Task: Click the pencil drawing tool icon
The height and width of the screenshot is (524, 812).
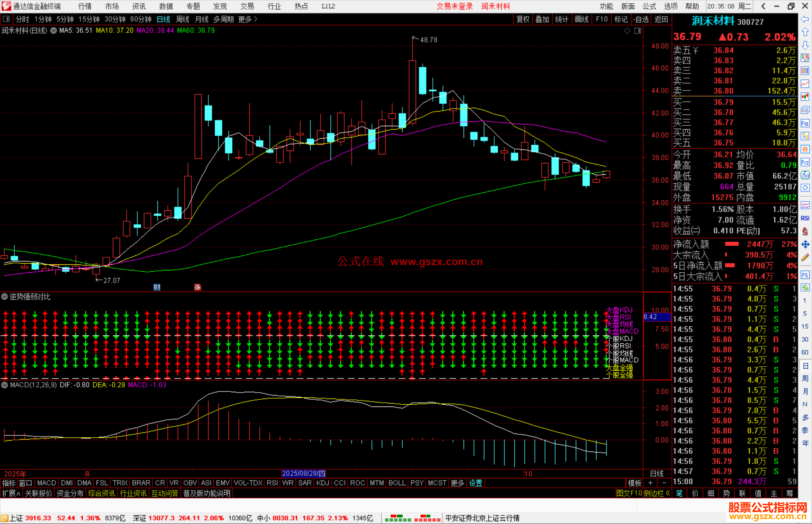Action: pyautogui.click(x=805, y=258)
